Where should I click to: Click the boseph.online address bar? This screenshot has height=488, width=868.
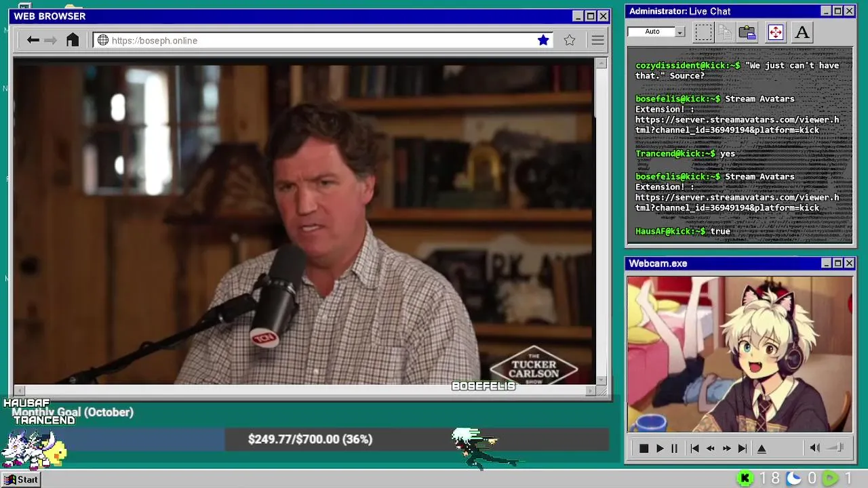point(323,41)
